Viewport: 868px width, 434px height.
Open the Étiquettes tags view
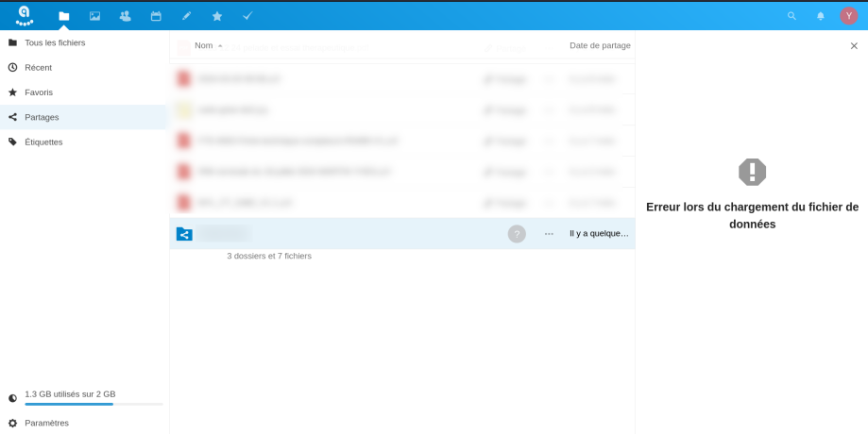43,142
